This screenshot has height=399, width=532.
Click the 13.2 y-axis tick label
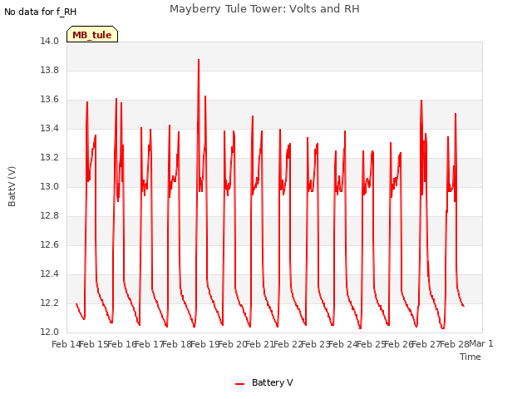coord(50,157)
